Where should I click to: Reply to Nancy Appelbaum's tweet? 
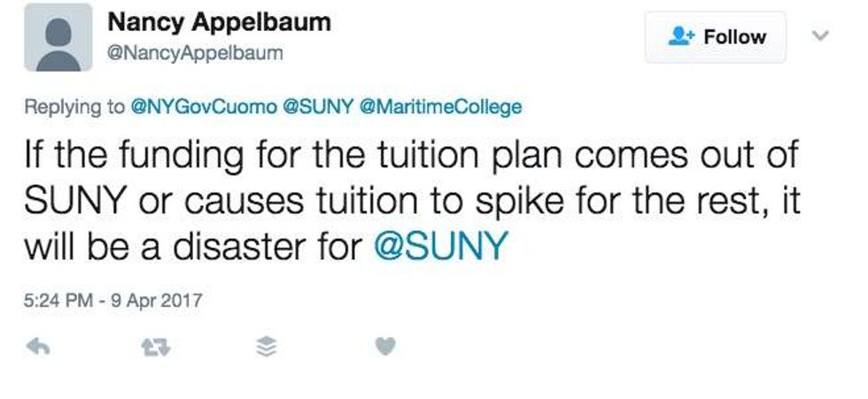point(38,348)
